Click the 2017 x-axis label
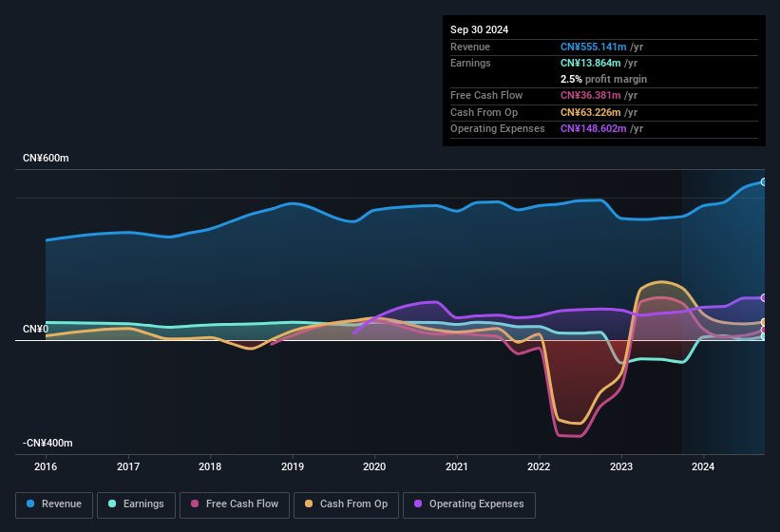 (128, 466)
